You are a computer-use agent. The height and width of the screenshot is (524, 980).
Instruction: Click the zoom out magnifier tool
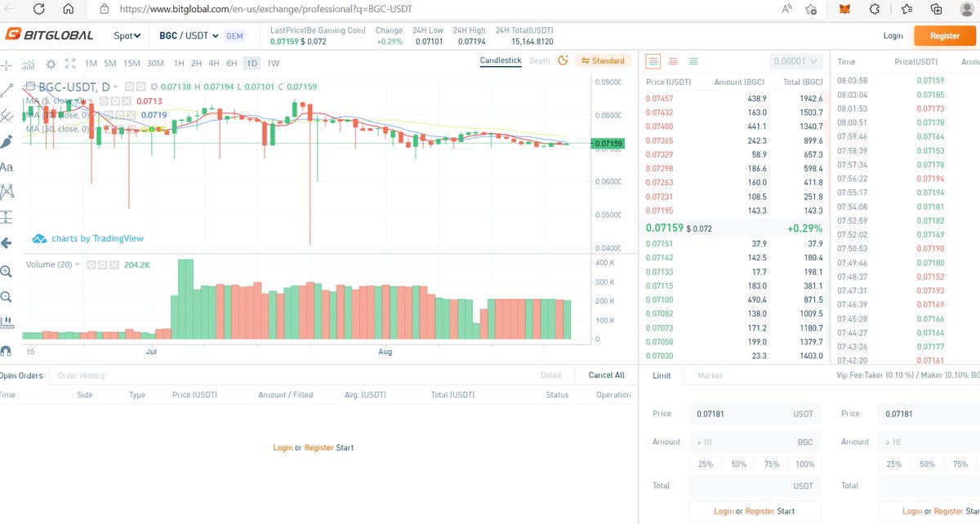(6, 296)
